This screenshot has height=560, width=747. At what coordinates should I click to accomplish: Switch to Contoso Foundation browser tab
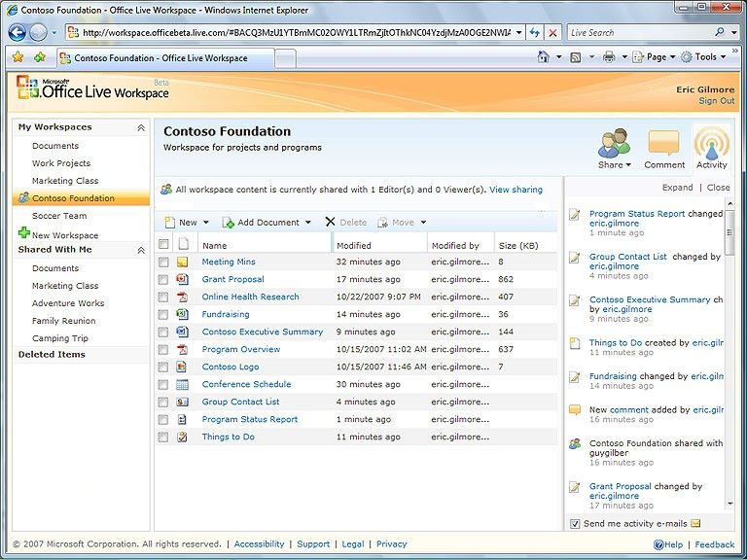pyautogui.click(x=165, y=58)
